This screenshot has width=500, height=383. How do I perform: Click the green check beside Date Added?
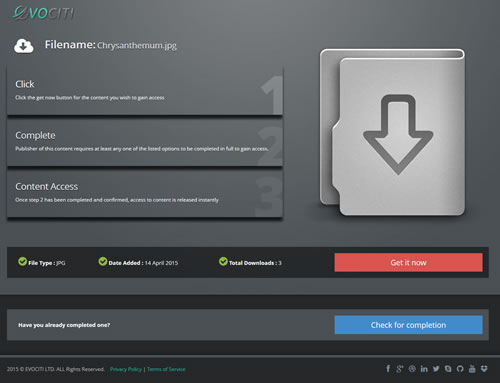pyautogui.click(x=103, y=262)
